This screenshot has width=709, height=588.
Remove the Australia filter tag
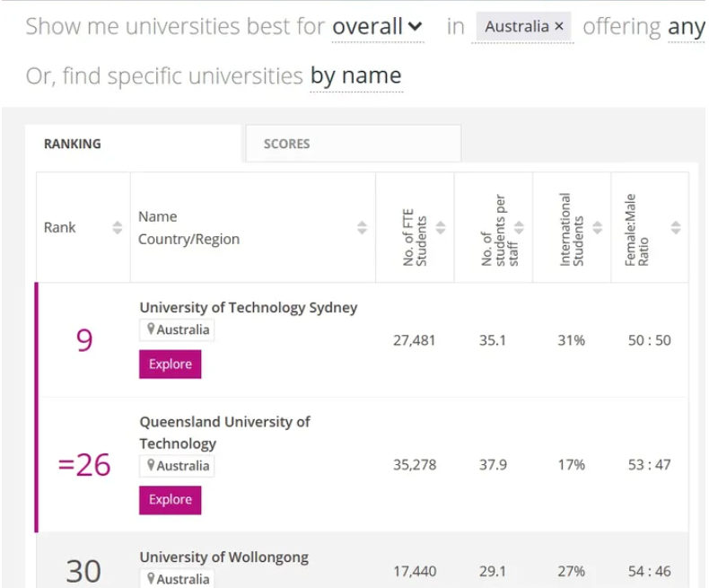(559, 27)
